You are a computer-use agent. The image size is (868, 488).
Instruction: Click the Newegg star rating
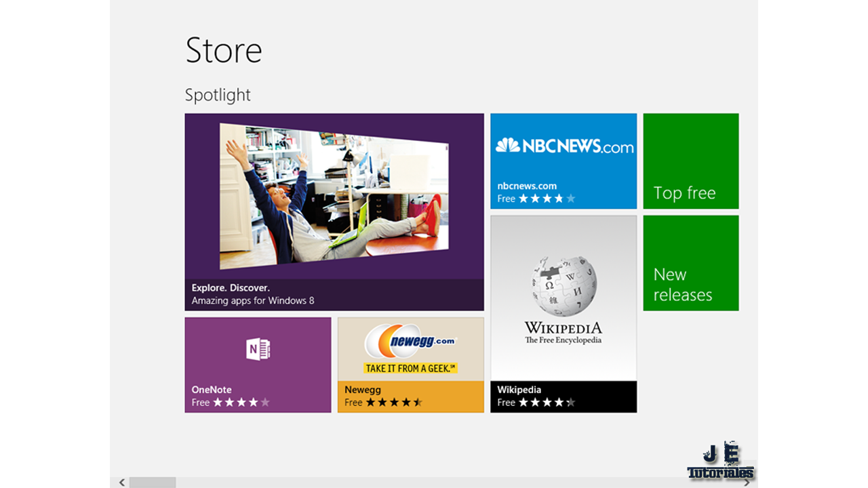tap(395, 403)
